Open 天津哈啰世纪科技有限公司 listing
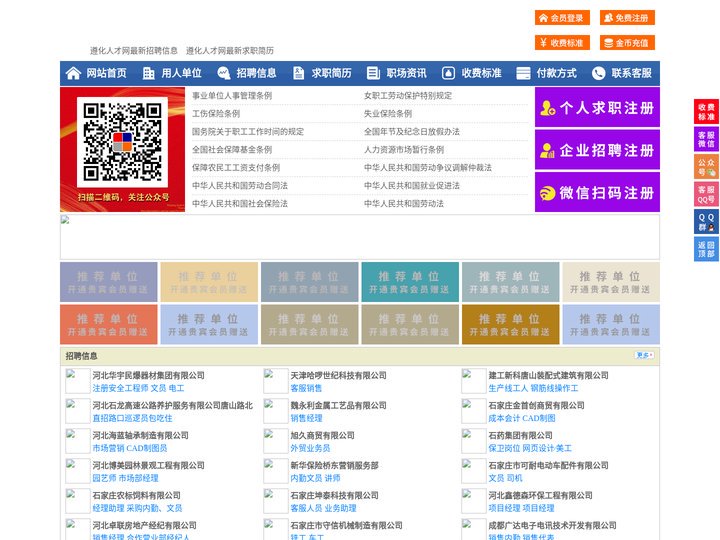 coord(338,375)
